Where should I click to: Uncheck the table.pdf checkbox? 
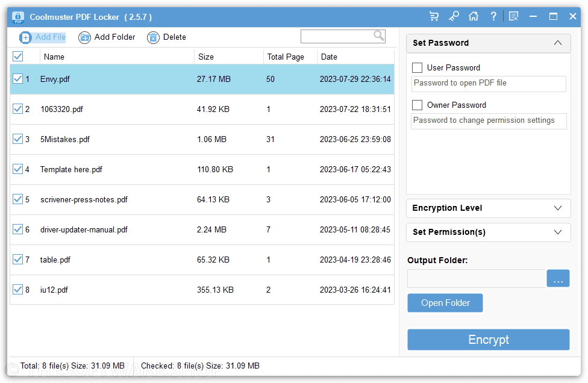17,260
